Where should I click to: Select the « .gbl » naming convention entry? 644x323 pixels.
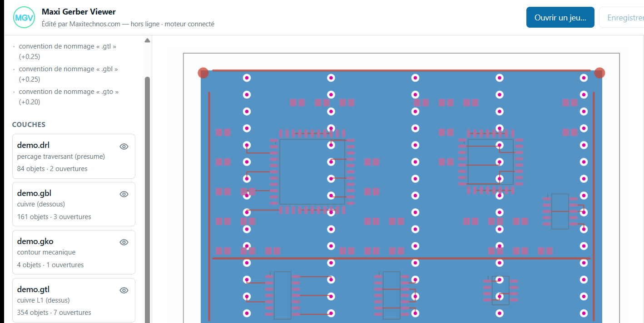click(x=68, y=74)
